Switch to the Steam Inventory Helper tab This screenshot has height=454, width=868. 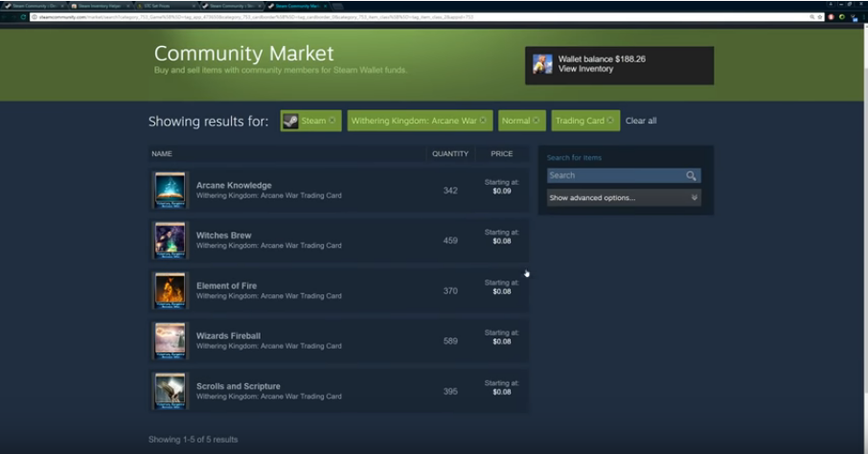click(100, 6)
